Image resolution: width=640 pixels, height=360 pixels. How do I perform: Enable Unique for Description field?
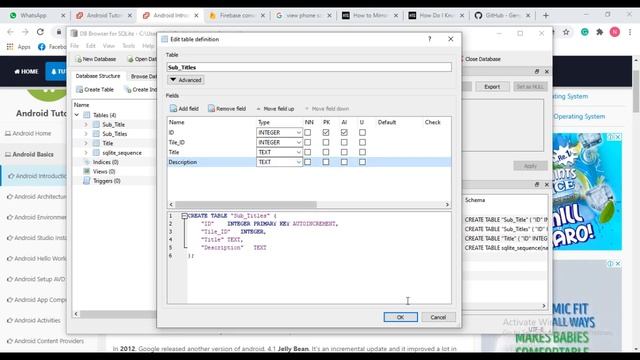click(362, 162)
